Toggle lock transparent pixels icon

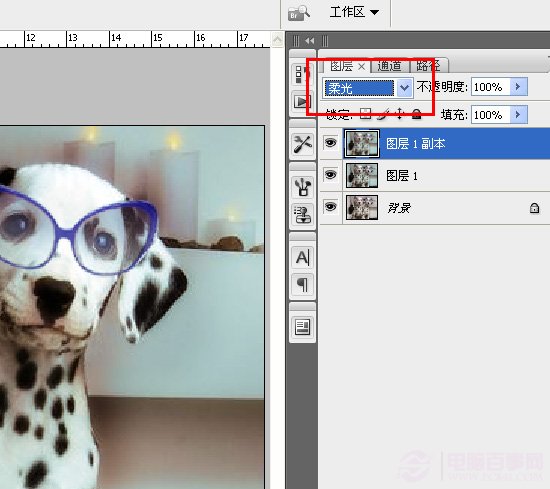pos(365,114)
